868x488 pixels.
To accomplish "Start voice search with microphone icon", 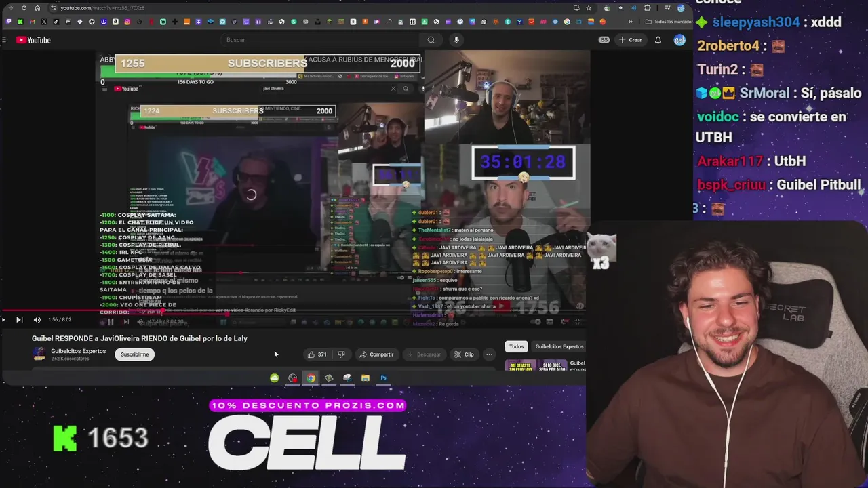I will (x=456, y=40).
